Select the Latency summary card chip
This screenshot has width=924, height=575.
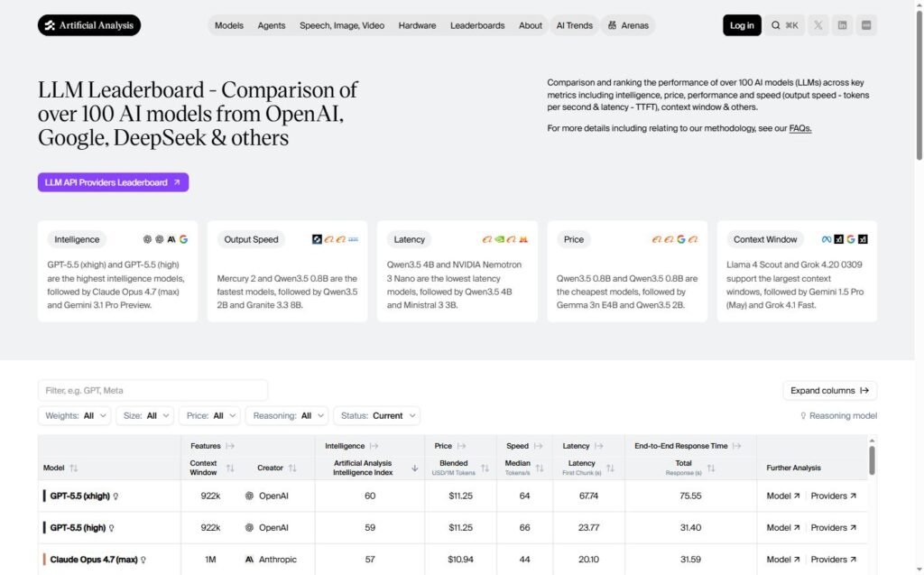tap(409, 239)
